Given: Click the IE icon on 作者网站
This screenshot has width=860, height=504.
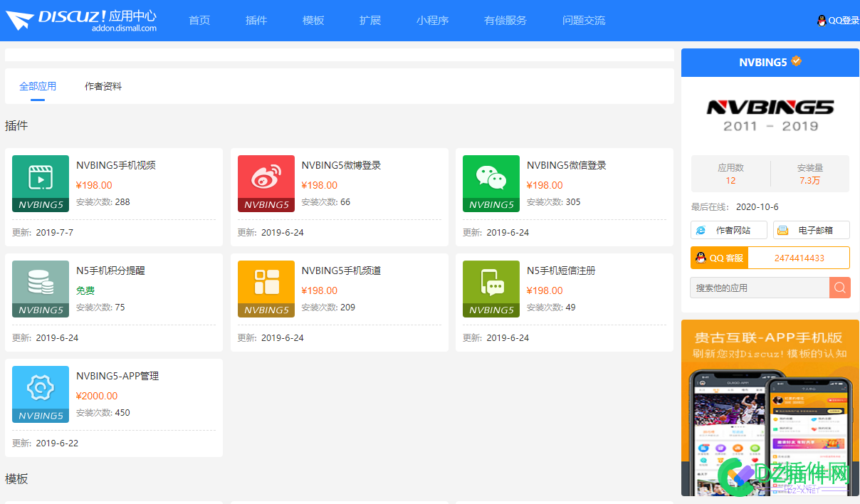Looking at the screenshot, I should tap(701, 230).
